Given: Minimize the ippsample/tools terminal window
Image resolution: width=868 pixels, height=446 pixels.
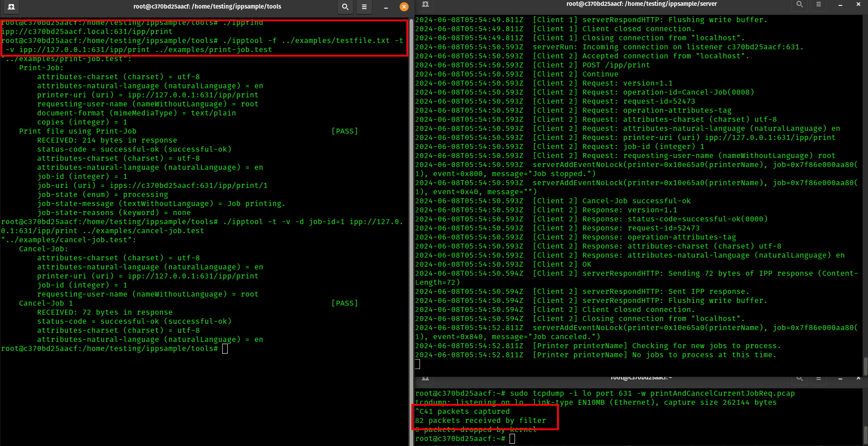Looking at the screenshot, I should tap(386, 7).
